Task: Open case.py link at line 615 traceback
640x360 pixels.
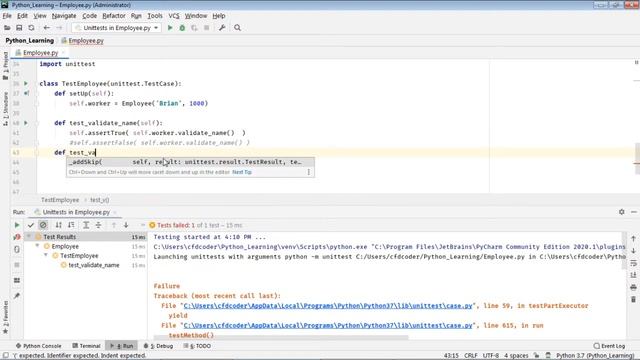Action: pyautogui.click(x=328, y=325)
